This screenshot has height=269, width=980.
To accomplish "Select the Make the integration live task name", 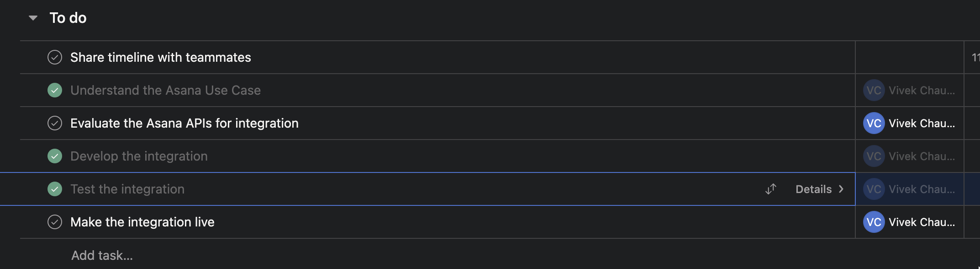I will (142, 222).
